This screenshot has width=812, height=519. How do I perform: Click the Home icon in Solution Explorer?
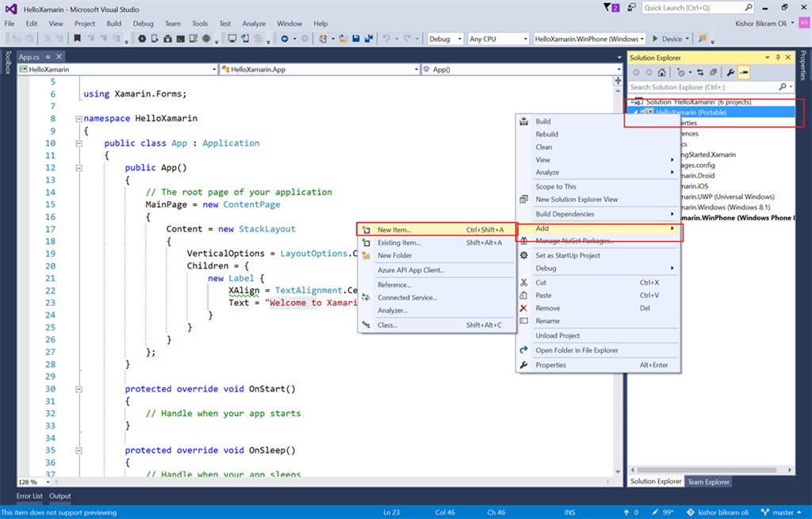[x=662, y=72]
